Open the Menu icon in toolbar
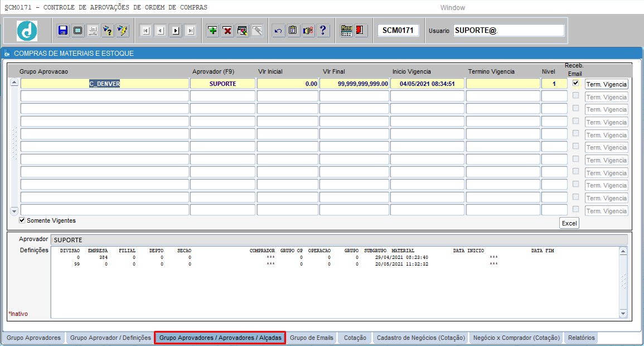 [x=346, y=30]
